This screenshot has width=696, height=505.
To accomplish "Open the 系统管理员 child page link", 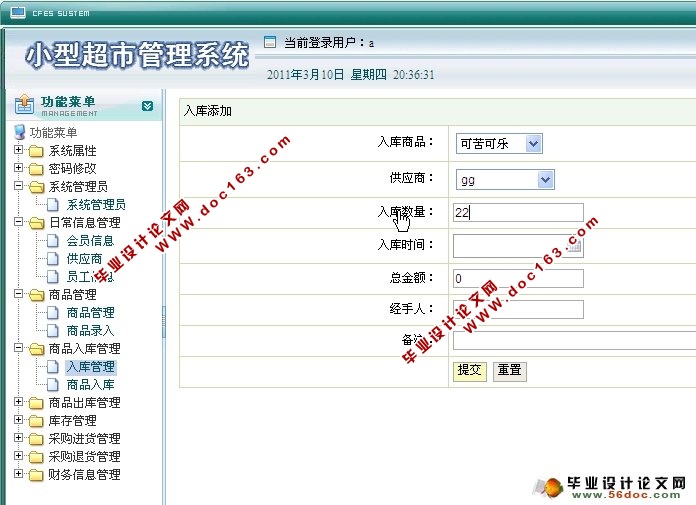I will pyautogui.click(x=96, y=205).
